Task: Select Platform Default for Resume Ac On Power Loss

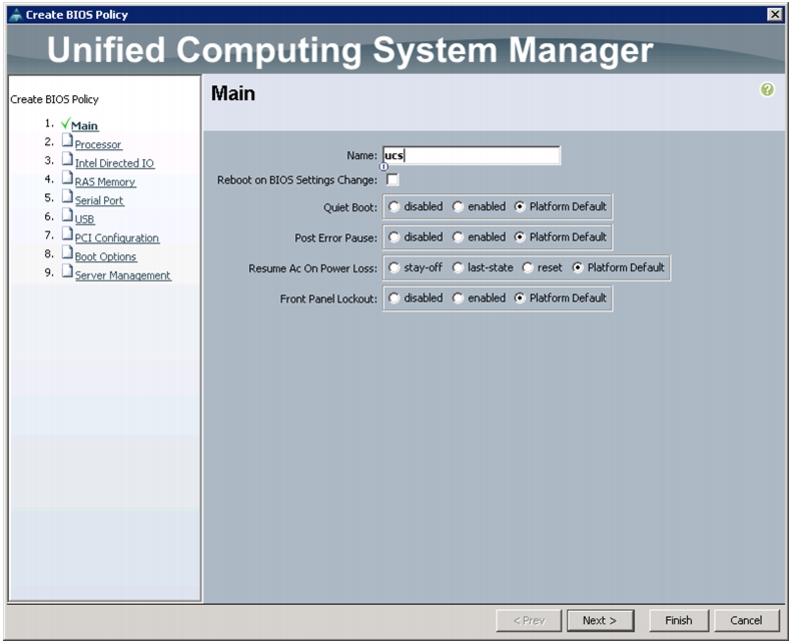Action: 578,267
